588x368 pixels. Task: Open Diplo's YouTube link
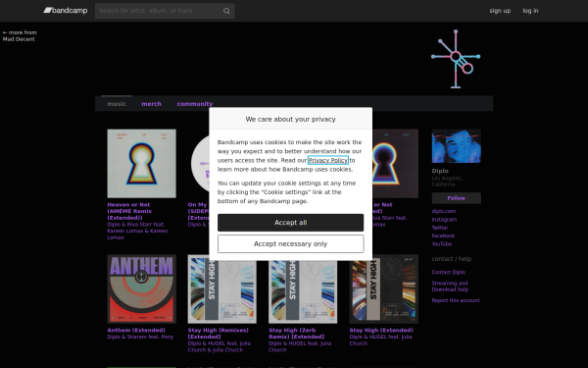441,244
